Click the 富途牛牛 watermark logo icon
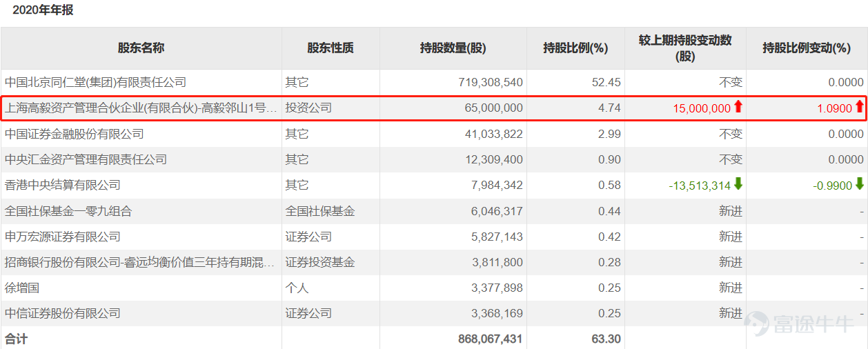 coord(756,323)
